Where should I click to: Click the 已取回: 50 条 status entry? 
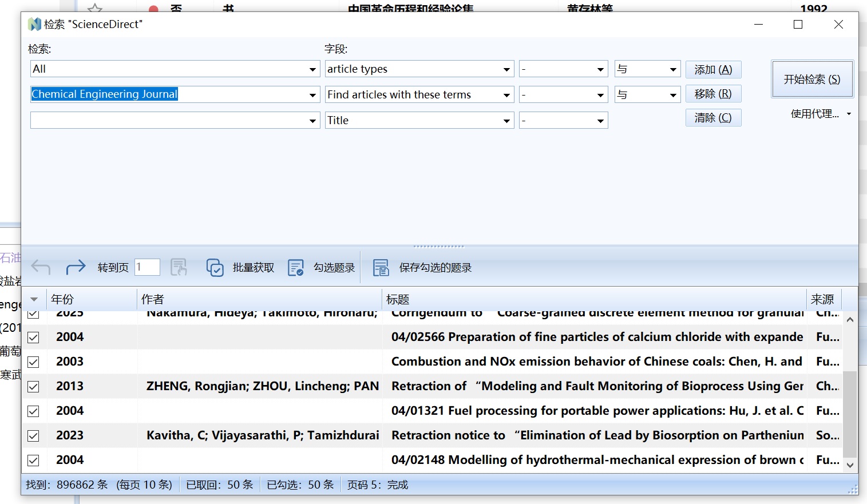coord(220,485)
